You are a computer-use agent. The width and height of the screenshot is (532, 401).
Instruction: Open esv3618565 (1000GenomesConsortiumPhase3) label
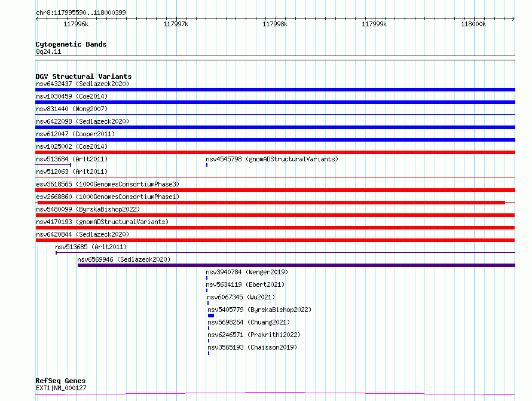pos(108,184)
